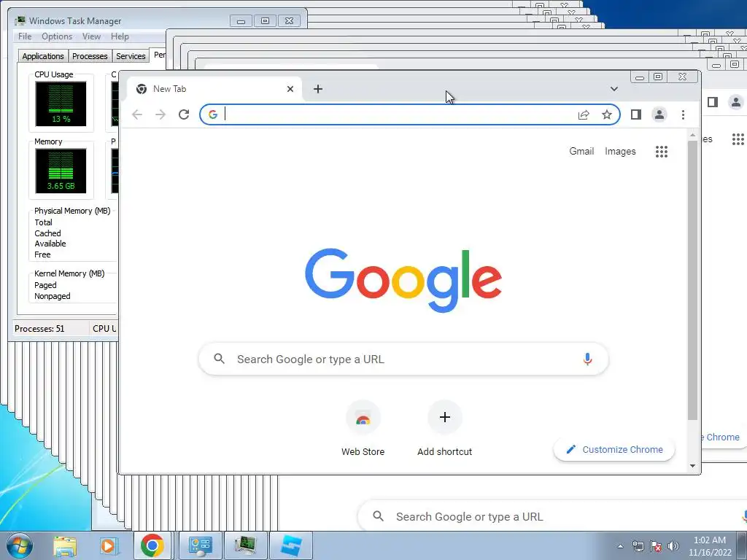The image size is (747, 560).
Task: Click the Memory 3.65 GB meter
Action: (61, 171)
